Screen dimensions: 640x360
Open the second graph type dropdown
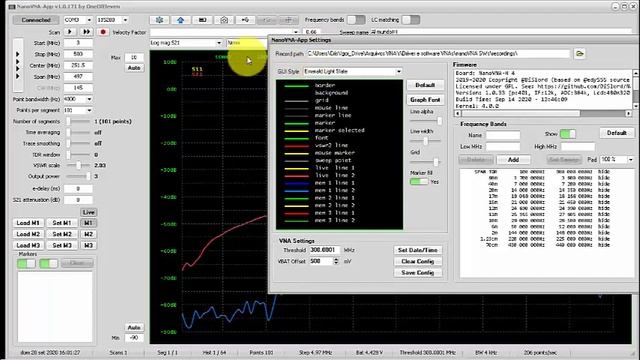247,42
